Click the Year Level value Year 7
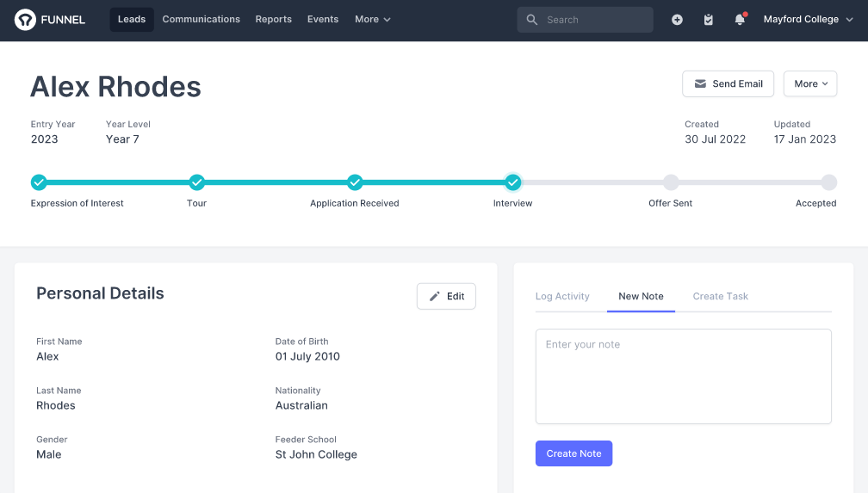The height and width of the screenshot is (493, 868). 122,139
